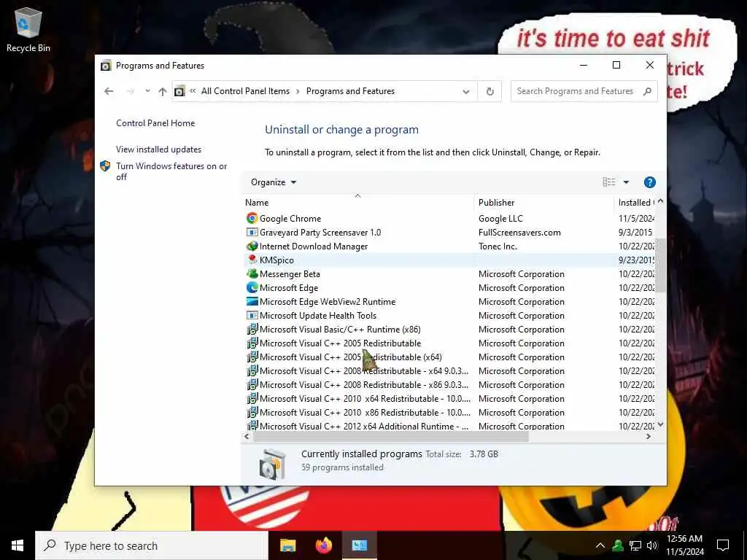Image resolution: width=747 pixels, height=560 pixels.
Task: Click the change view icon
Action: click(x=609, y=182)
